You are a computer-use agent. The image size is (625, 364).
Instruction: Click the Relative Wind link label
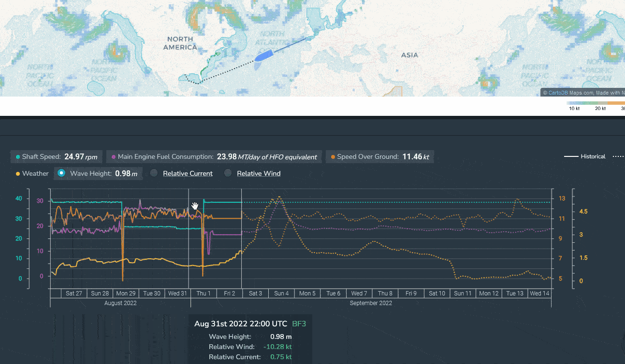[x=259, y=173]
